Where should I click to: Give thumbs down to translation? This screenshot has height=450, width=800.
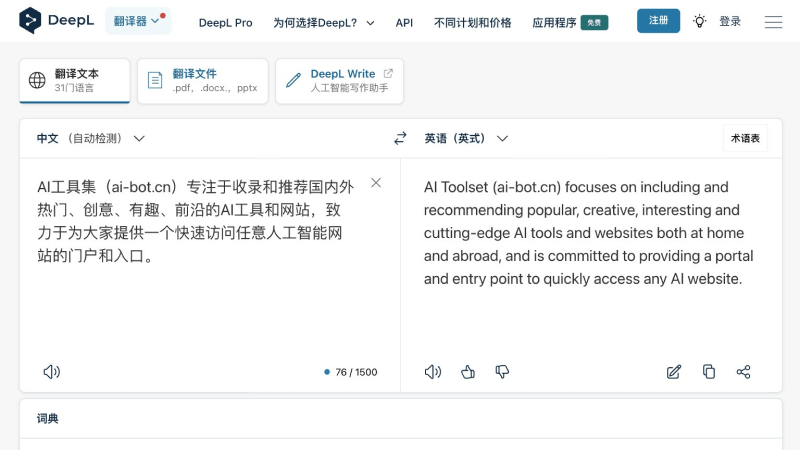pos(502,372)
